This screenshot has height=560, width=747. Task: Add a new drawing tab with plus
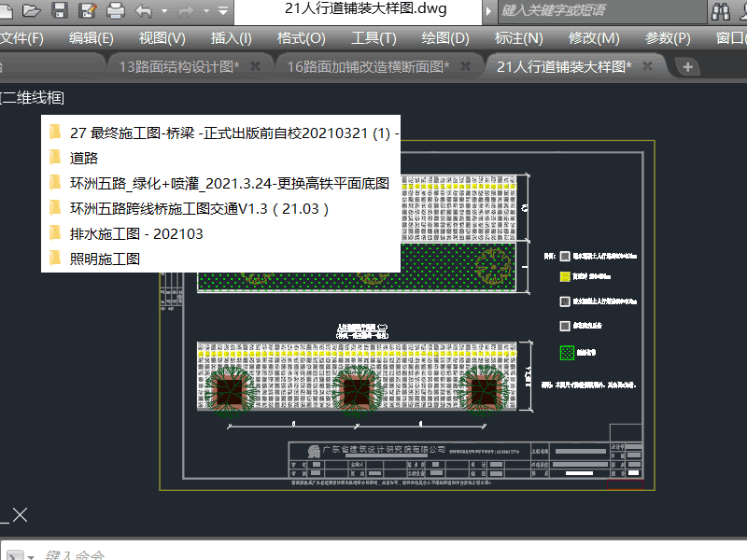tap(687, 67)
